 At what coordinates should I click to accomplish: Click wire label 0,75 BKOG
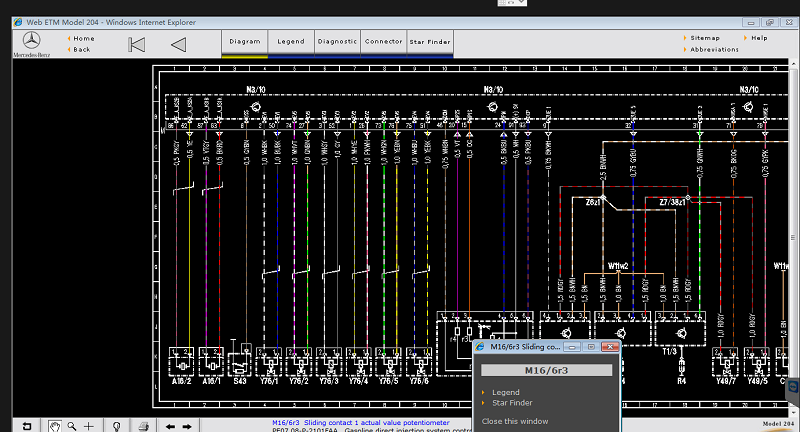[734, 164]
